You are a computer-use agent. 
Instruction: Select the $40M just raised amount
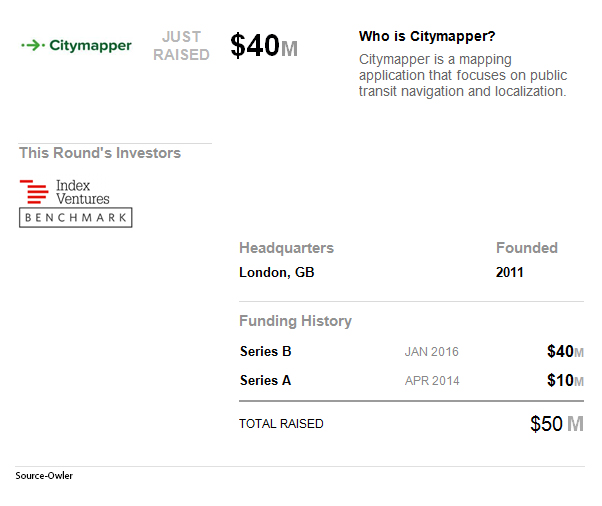click(x=264, y=45)
